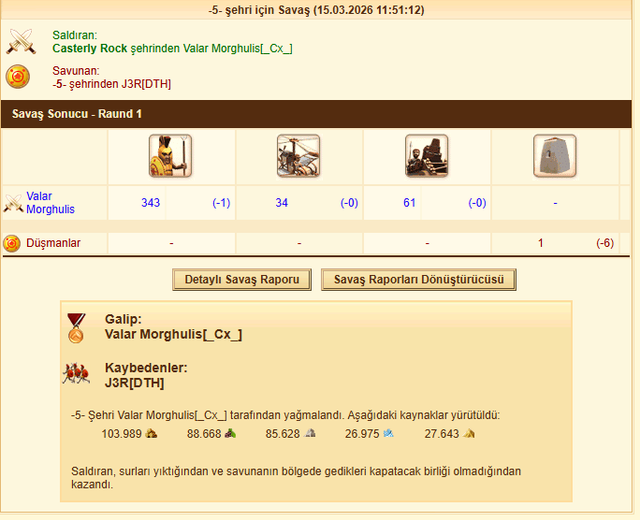Click the red shield defender icon at top
640x520 pixels.
point(18,76)
